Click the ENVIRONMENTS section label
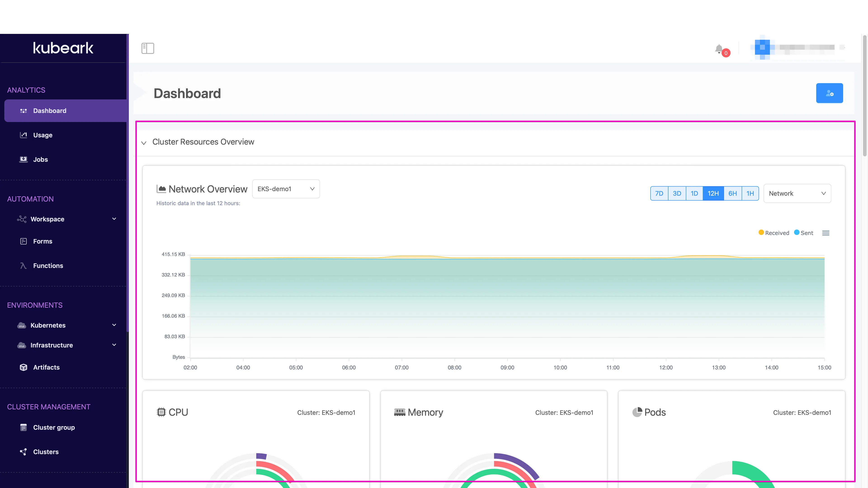This screenshot has height=488, width=868. 35,305
